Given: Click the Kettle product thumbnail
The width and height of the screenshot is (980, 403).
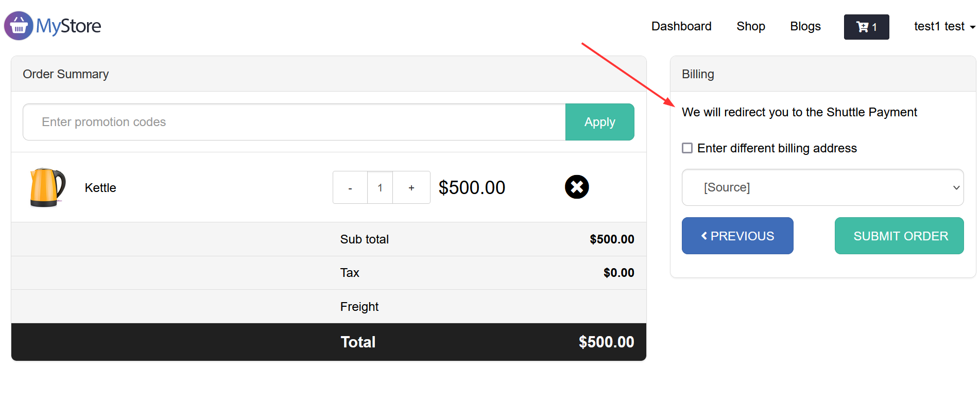Looking at the screenshot, I should pos(47,187).
